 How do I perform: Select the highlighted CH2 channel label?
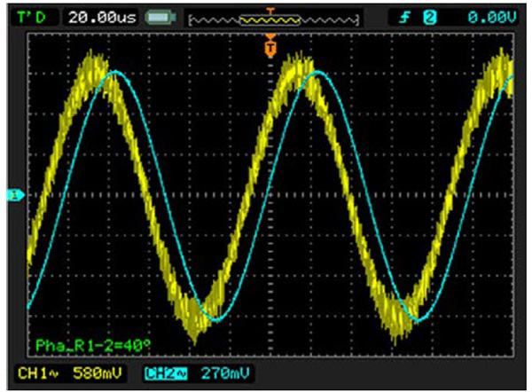coord(159,374)
